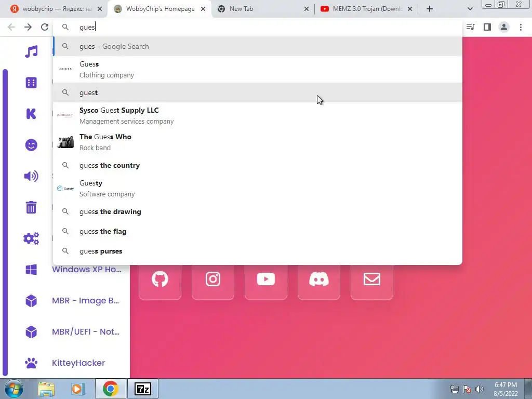Open Windows Media Player from the taskbar
The width and height of the screenshot is (532, 399).
(77, 389)
